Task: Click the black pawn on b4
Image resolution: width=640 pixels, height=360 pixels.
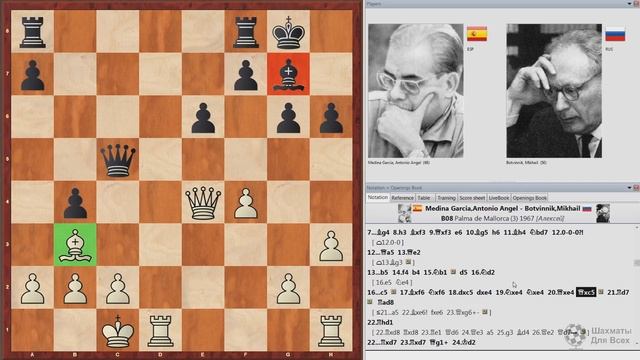Action: pos(75,203)
